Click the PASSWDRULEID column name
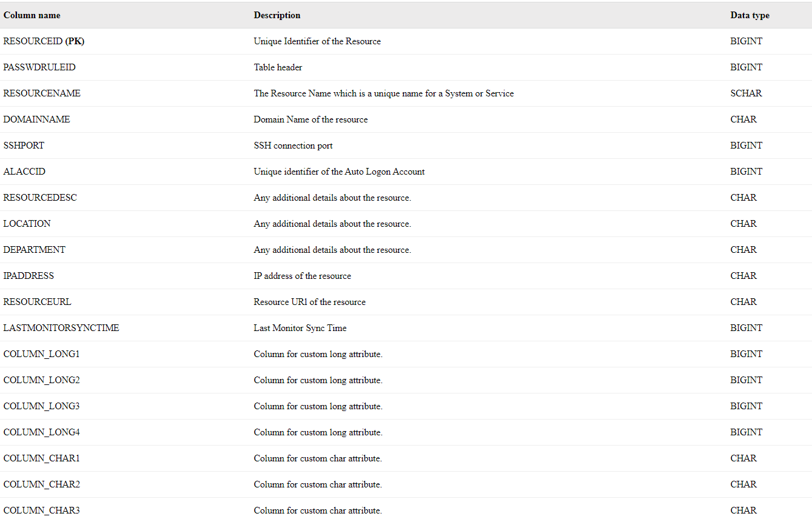 coord(39,67)
